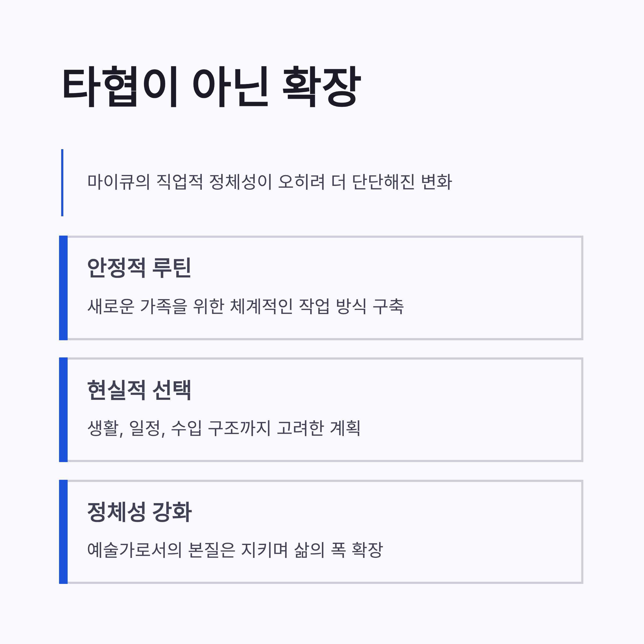Select the 현실적 선택 card heading
The height and width of the screenshot is (644, 644).
click(139, 390)
